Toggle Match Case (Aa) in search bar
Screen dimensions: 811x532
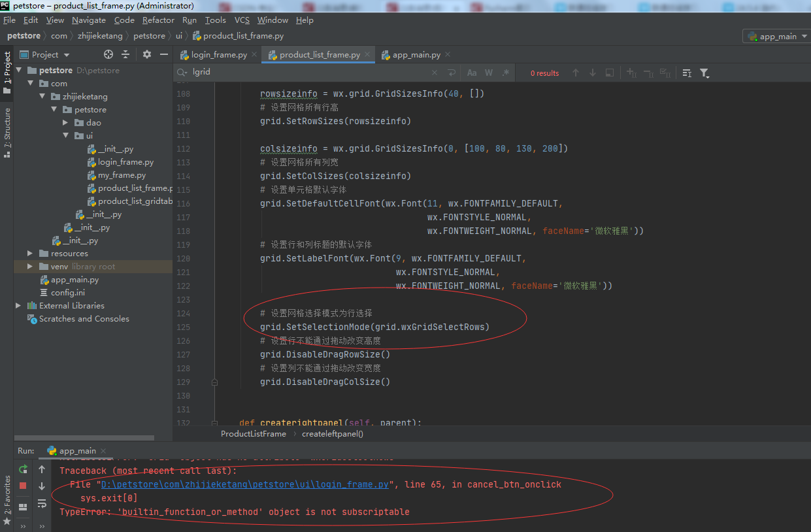(x=472, y=73)
